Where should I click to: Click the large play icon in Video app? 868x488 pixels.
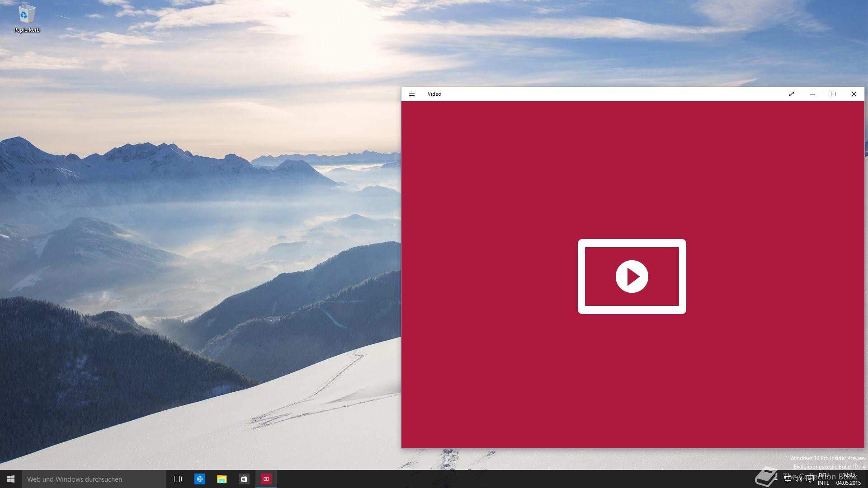coord(632,277)
